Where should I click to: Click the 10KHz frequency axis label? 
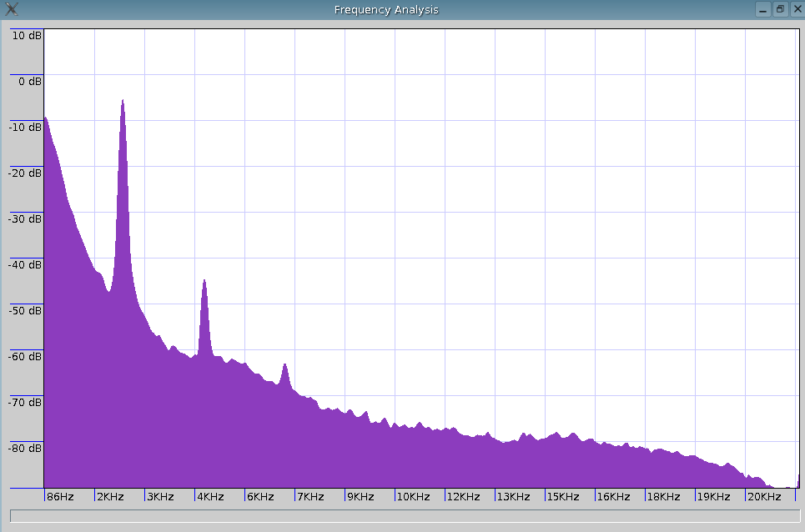(x=413, y=497)
